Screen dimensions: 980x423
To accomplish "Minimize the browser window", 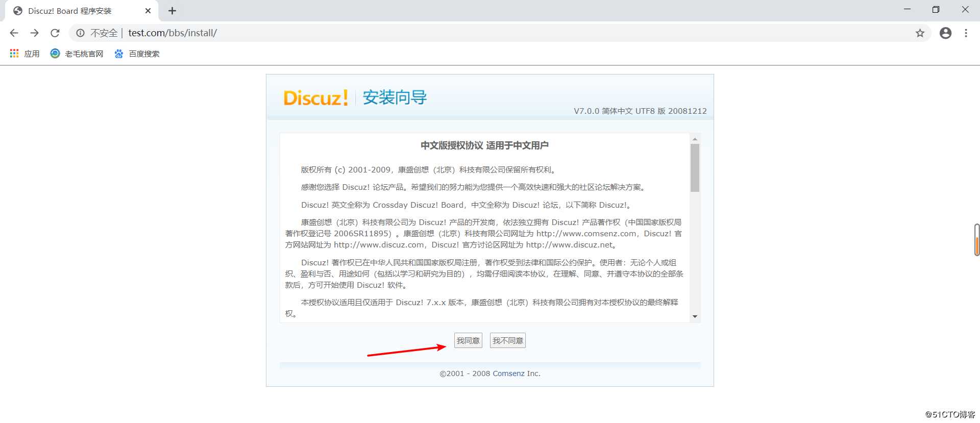I will click(x=907, y=10).
